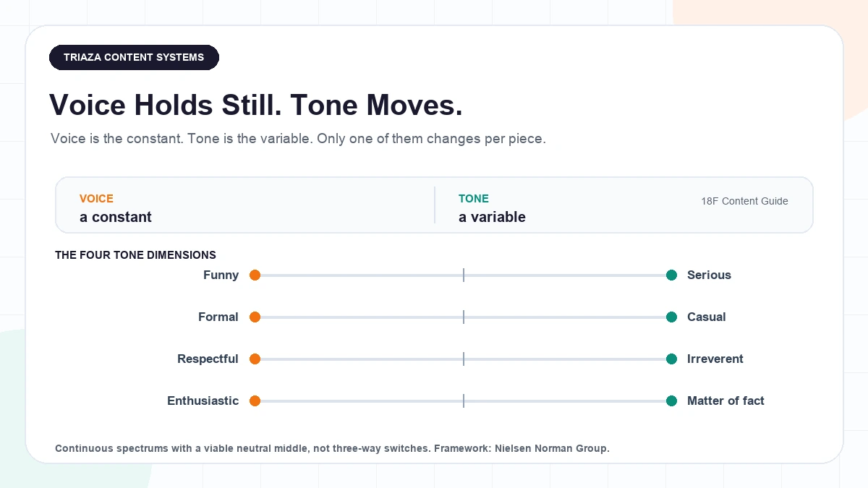Image resolution: width=868 pixels, height=488 pixels.
Task: Click the Formal–Casual midpoint tick
Action: [463, 317]
